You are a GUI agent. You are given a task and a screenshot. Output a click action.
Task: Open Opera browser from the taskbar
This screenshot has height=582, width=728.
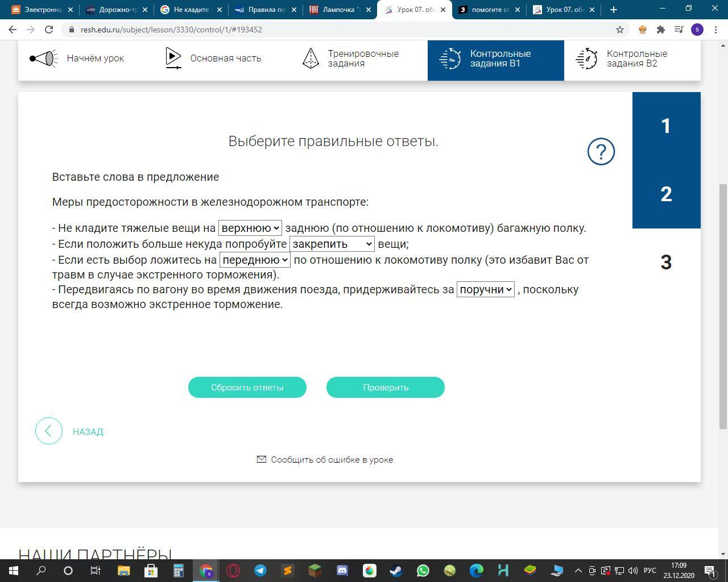(x=233, y=571)
